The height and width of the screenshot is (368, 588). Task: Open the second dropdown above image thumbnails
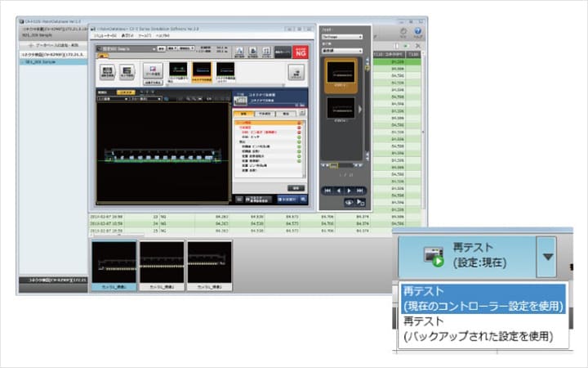pyautogui.click(x=344, y=51)
